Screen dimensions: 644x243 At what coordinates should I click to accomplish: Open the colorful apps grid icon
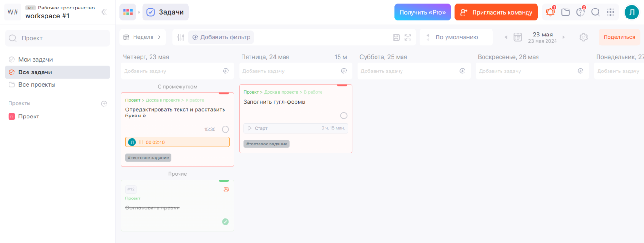click(x=127, y=12)
